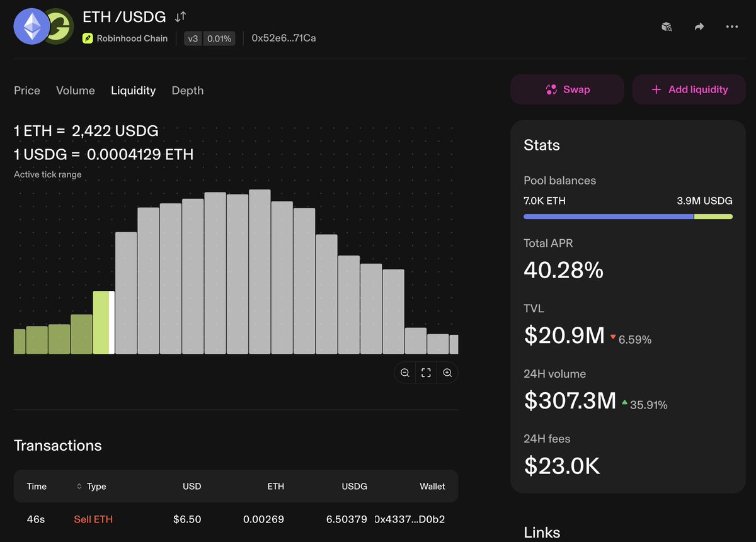
Task: Open the block explorer icon
Action: [x=667, y=26]
